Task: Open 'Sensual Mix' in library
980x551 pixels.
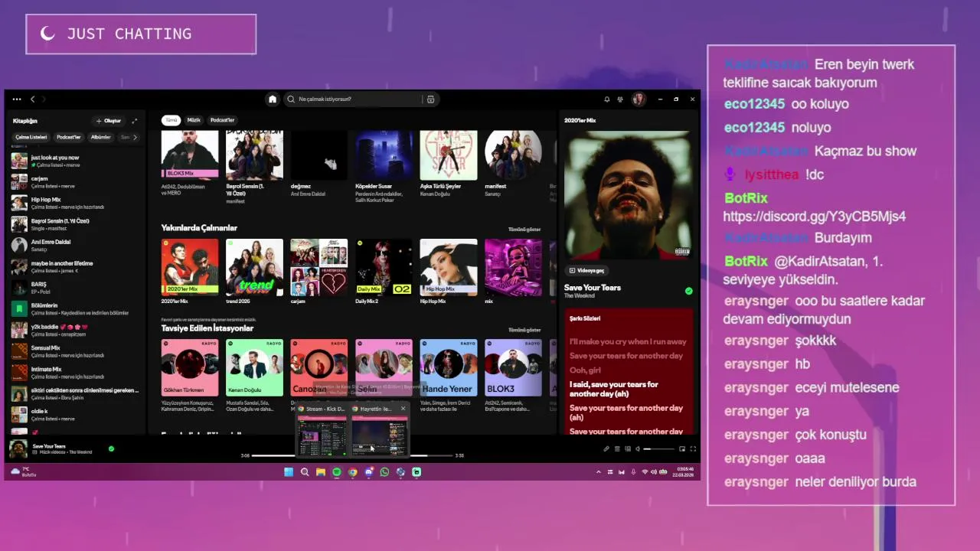Action: pos(75,351)
